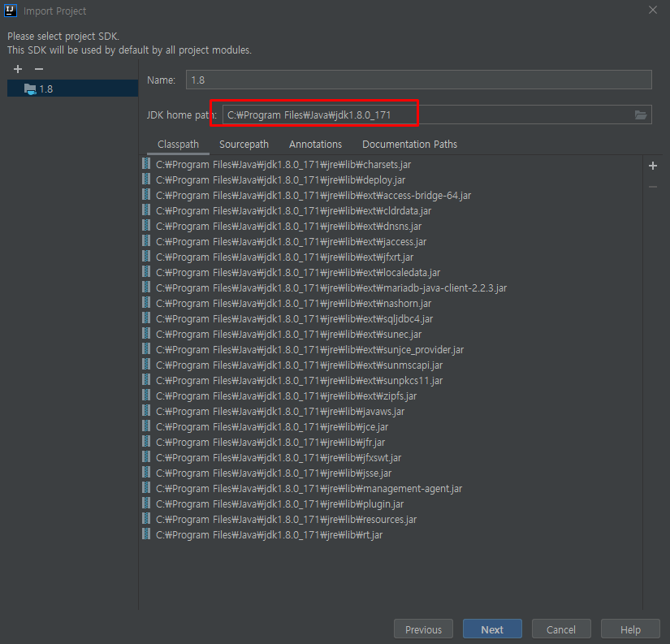Image resolution: width=670 pixels, height=644 pixels.
Task: Select the sunpkcs11.jar entry
Action: [x=391, y=380]
